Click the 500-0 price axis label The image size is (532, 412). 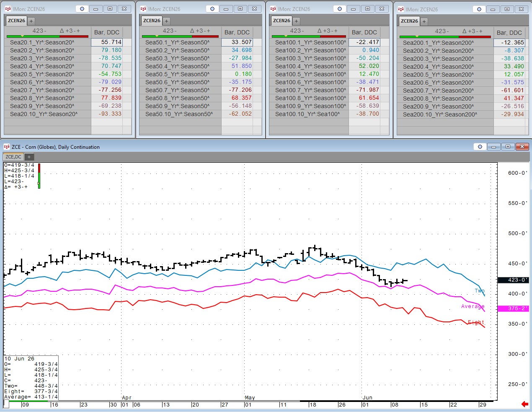[x=517, y=233]
